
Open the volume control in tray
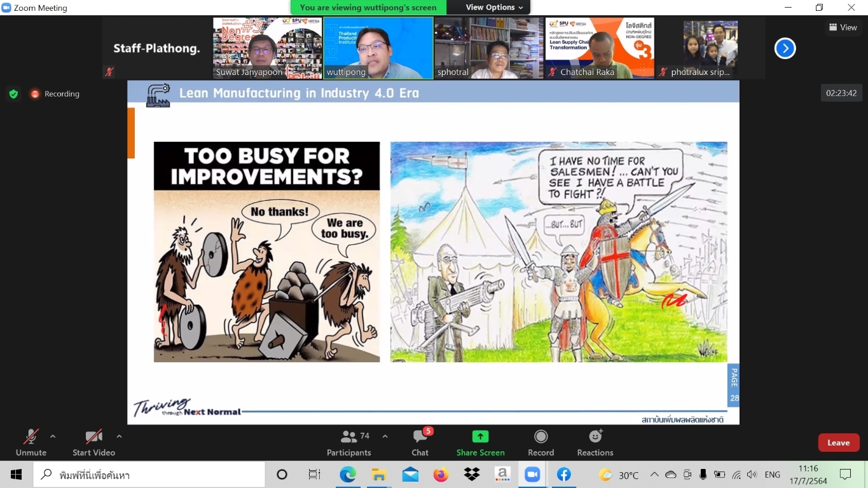[x=752, y=475]
